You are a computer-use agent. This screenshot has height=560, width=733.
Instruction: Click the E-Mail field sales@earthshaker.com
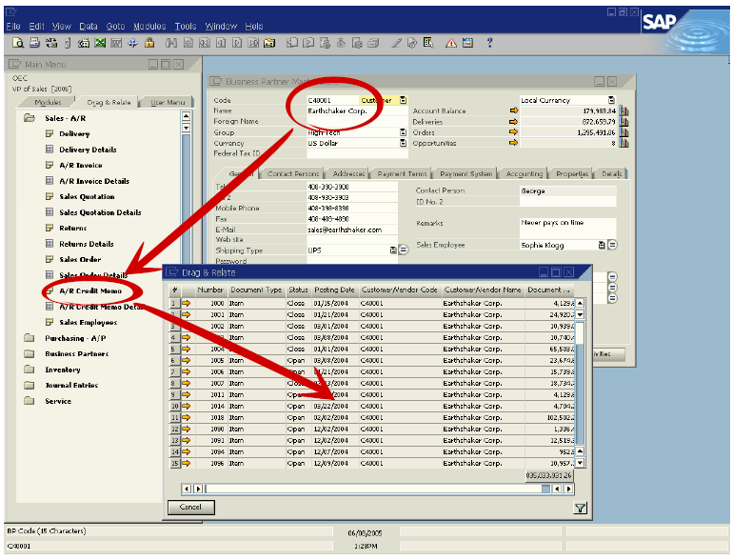[x=352, y=230]
